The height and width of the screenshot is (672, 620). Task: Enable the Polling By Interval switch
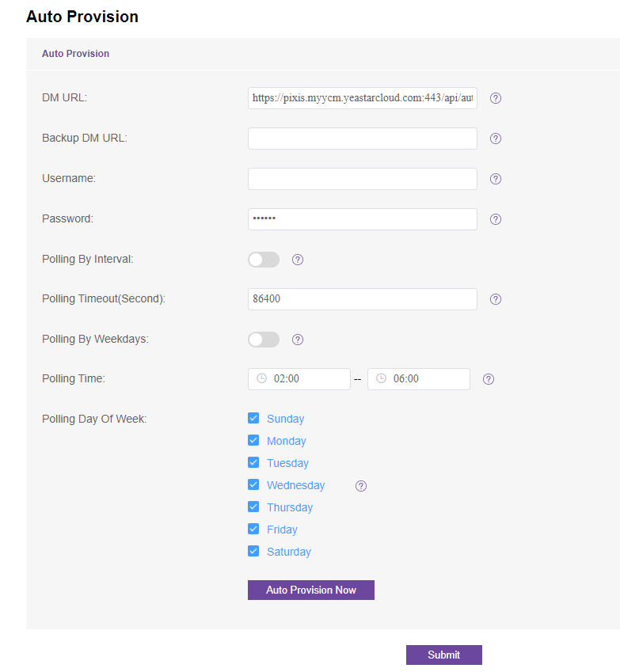264,260
